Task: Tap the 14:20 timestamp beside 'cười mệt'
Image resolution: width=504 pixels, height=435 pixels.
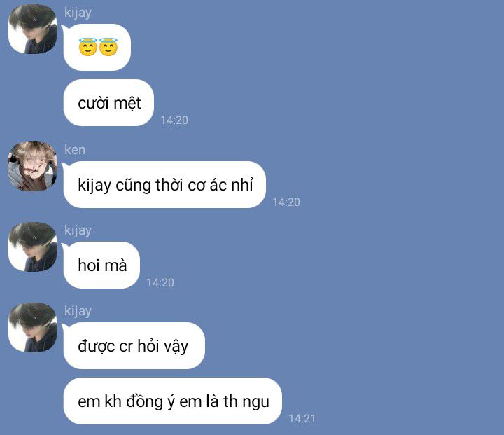Action: coord(174,120)
